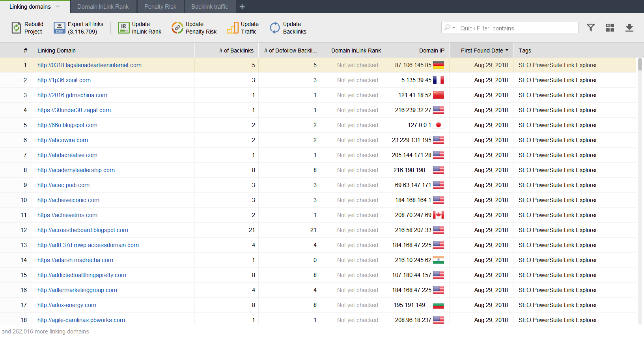The height and width of the screenshot is (339, 644).
Task: Open the Backlink traffic tab
Action: point(209,7)
